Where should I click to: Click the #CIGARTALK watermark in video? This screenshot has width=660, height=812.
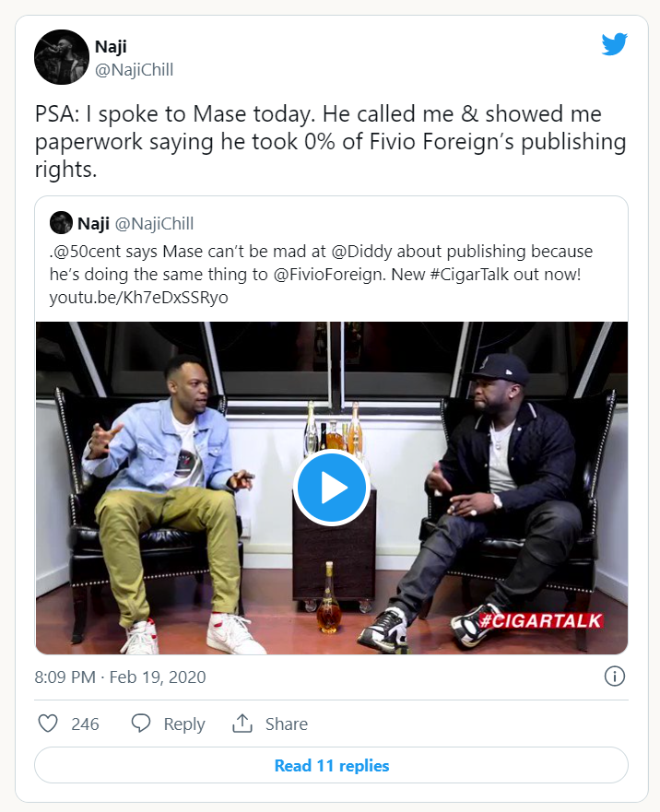tap(540, 620)
